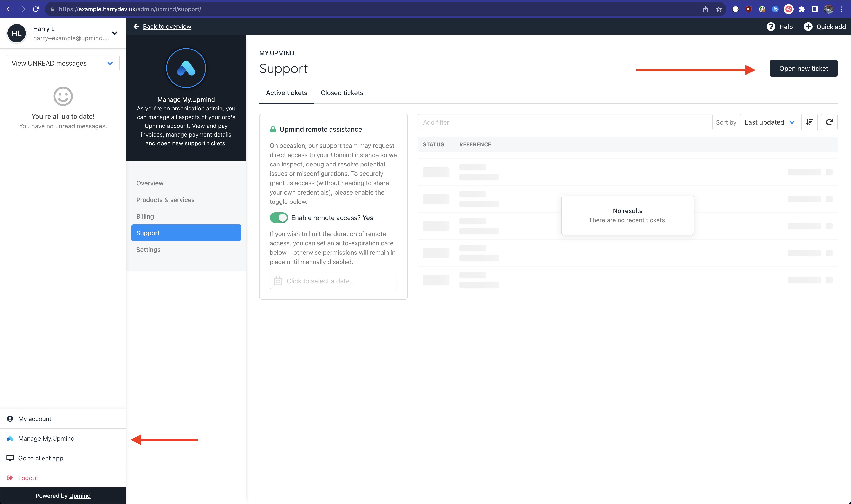Disable the remote access toggle

tap(279, 218)
